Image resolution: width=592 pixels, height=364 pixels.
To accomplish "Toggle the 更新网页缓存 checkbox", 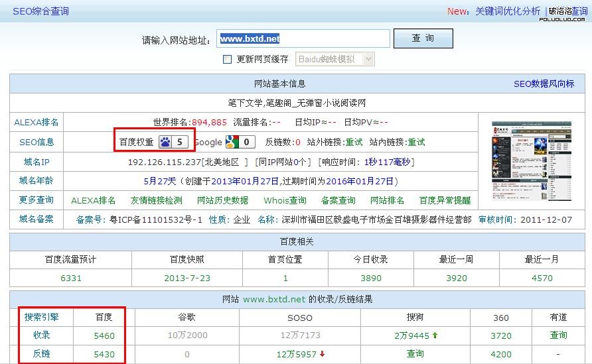I will pos(227,59).
